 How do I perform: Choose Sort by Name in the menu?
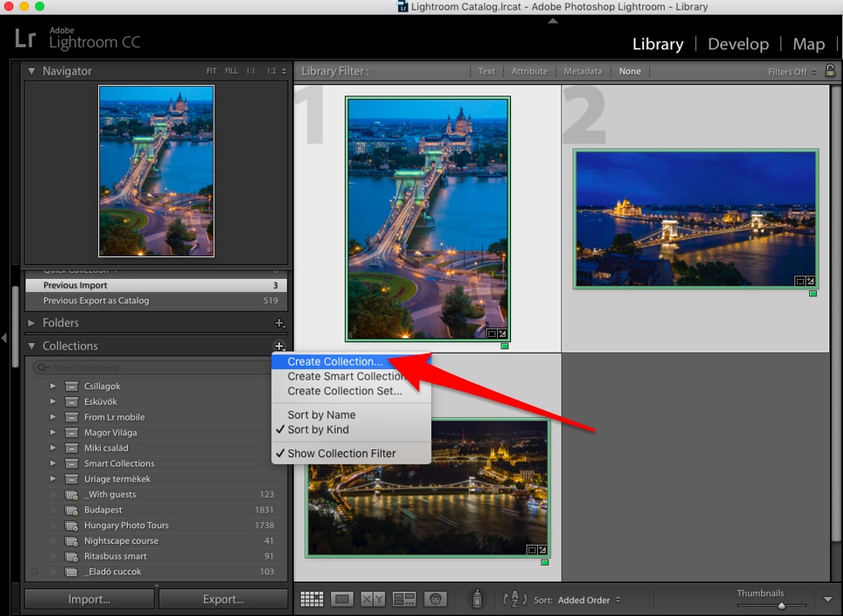tap(351, 415)
